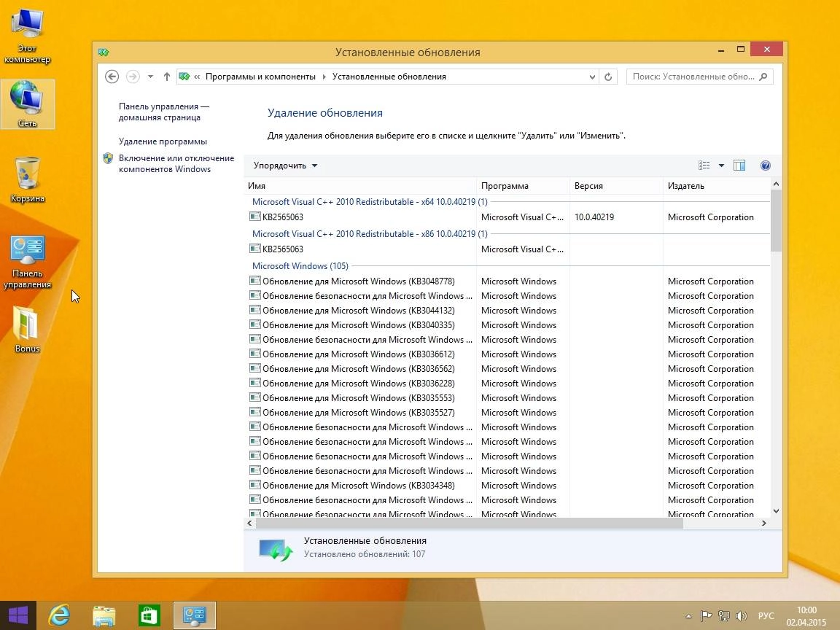
Task: Click the version cell 10.0.40219
Action: click(x=594, y=217)
